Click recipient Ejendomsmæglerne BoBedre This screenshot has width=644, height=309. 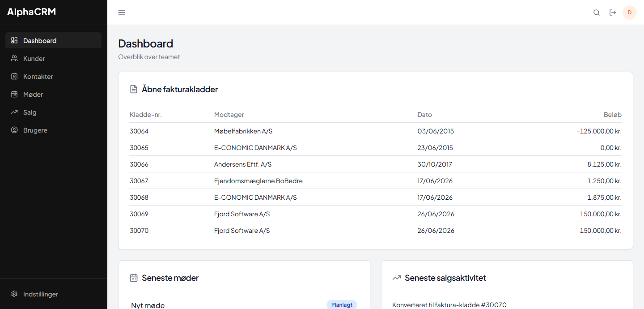258,181
